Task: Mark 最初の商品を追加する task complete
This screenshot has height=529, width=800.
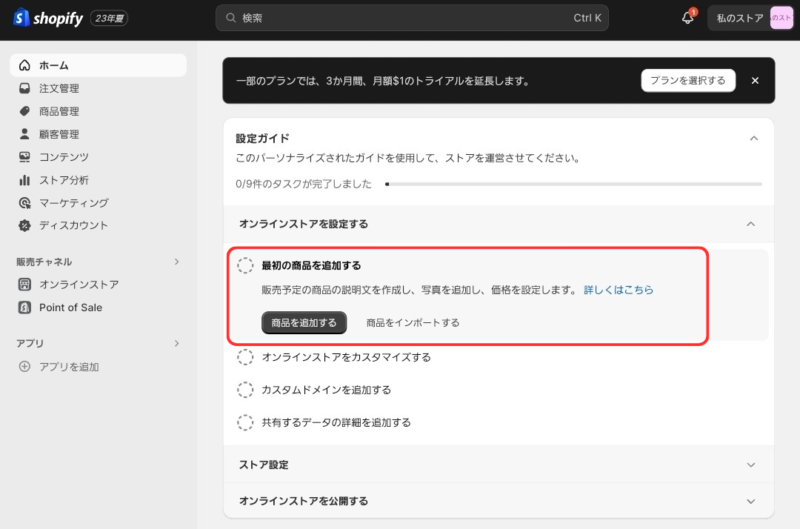Action: (x=245, y=265)
